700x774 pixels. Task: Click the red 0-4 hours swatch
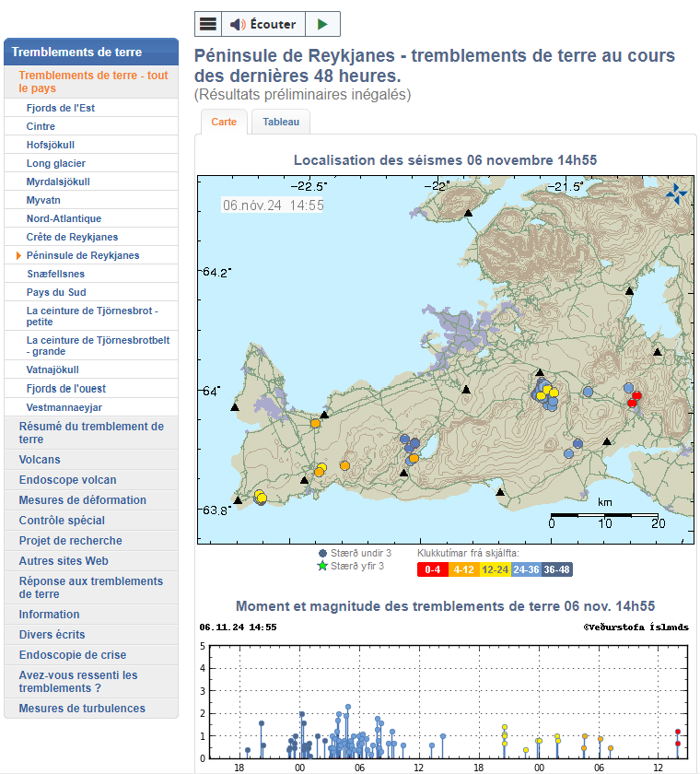coord(433,569)
